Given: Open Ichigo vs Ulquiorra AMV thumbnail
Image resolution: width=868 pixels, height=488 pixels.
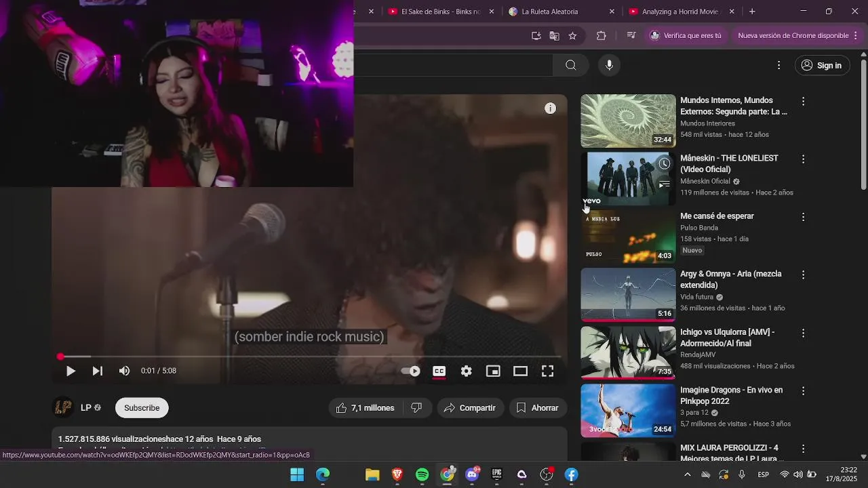Looking at the screenshot, I should 628,352.
